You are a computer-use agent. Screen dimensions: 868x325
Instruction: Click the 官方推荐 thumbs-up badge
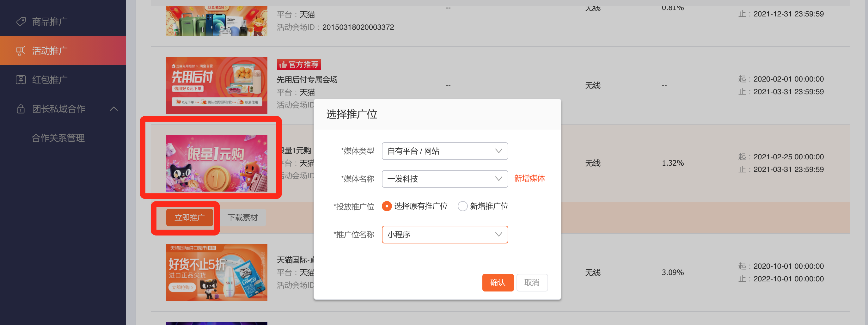click(x=298, y=64)
